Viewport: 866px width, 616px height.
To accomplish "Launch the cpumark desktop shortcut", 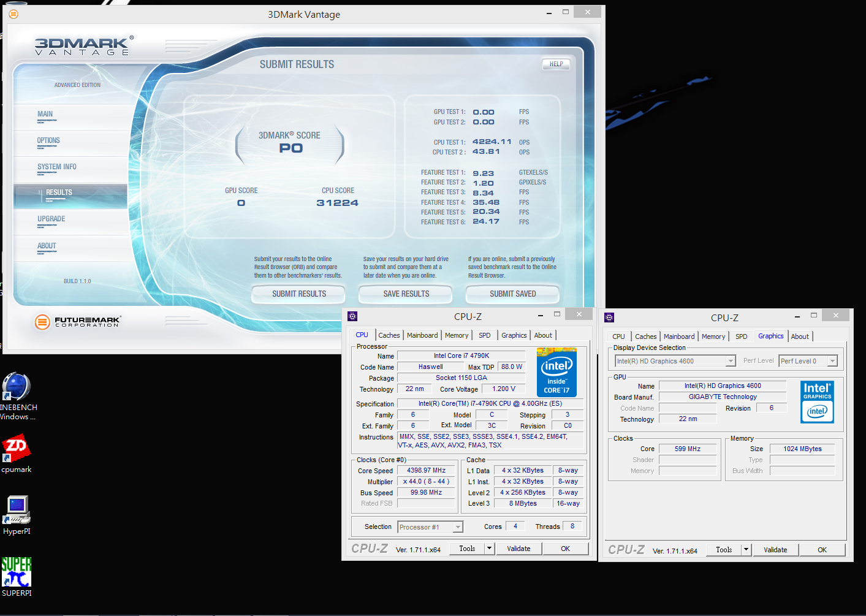I will (17, 454).
